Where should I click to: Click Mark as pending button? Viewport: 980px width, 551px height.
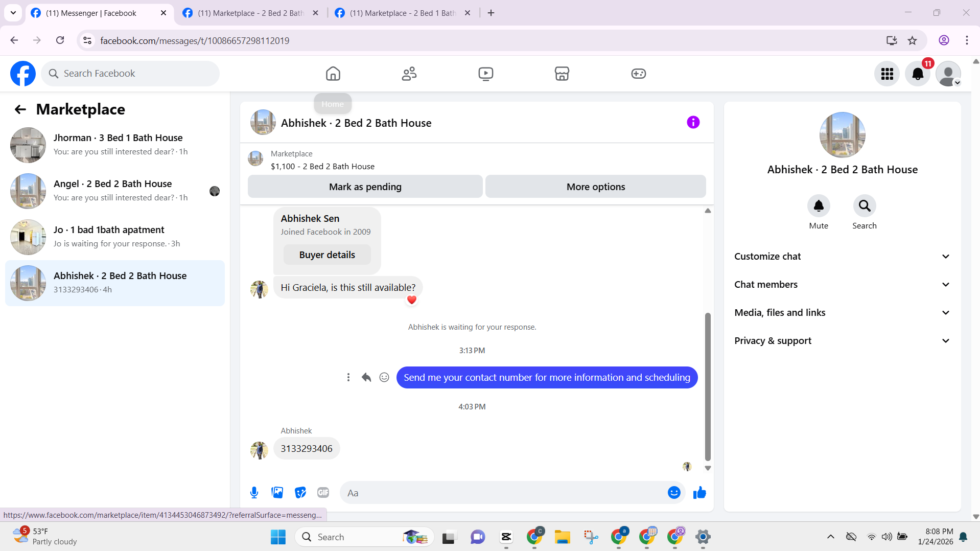(365, 187)
